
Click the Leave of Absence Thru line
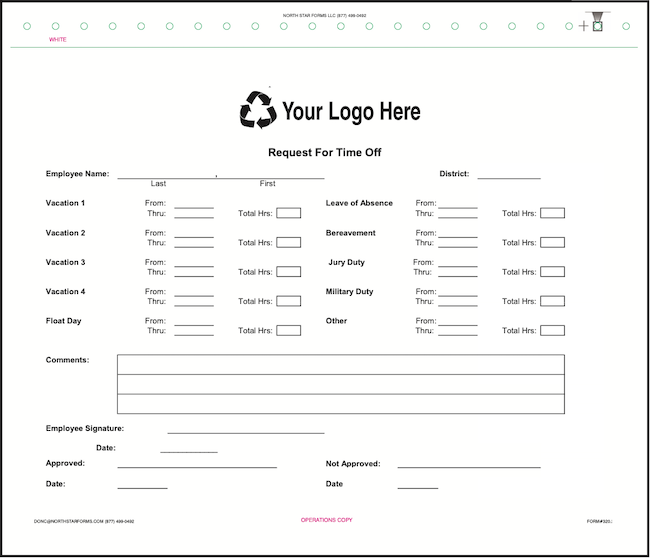click(x=458, y=214)
